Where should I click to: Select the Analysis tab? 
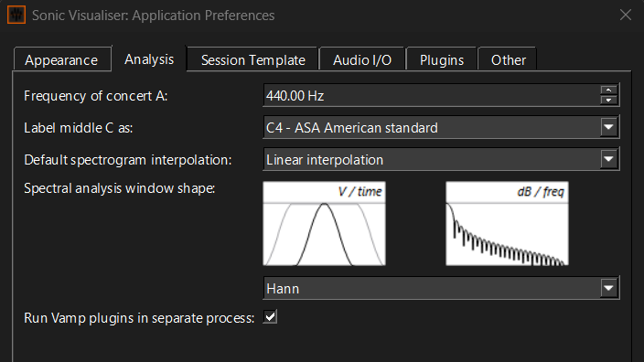tap(149, 59)
